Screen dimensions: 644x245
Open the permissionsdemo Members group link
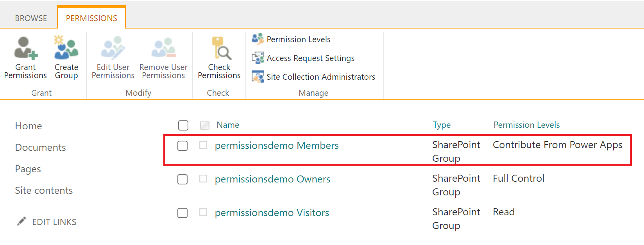click(277, 146)
